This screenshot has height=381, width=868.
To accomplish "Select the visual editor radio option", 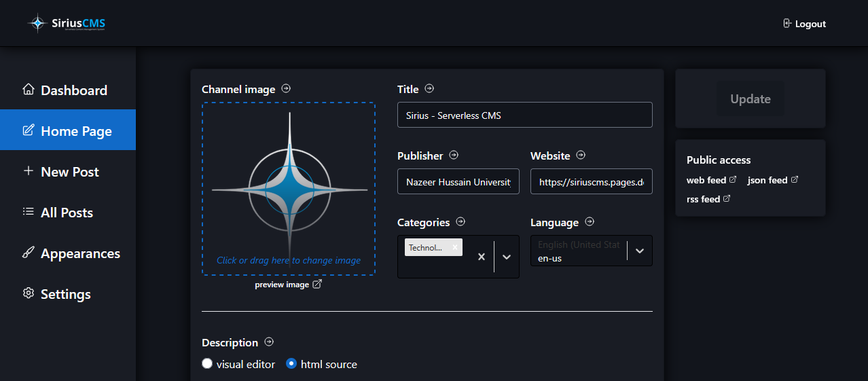I will 208,364.
